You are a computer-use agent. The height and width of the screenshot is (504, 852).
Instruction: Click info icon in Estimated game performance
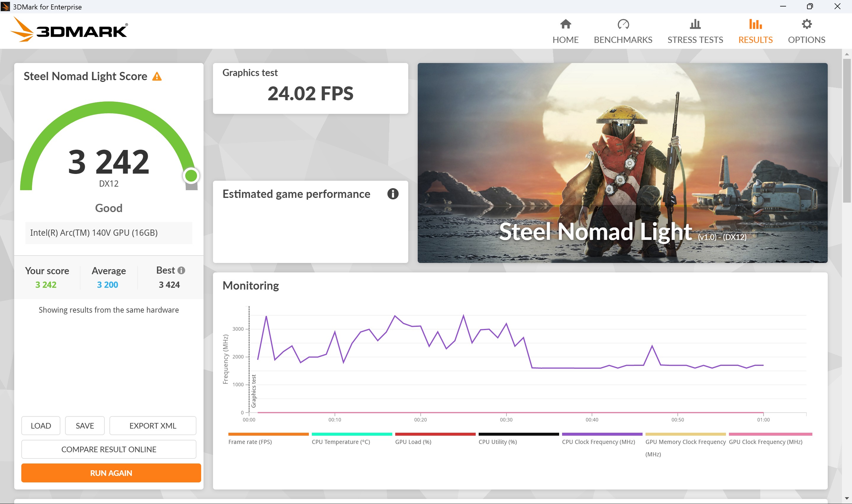pos(393,194)
